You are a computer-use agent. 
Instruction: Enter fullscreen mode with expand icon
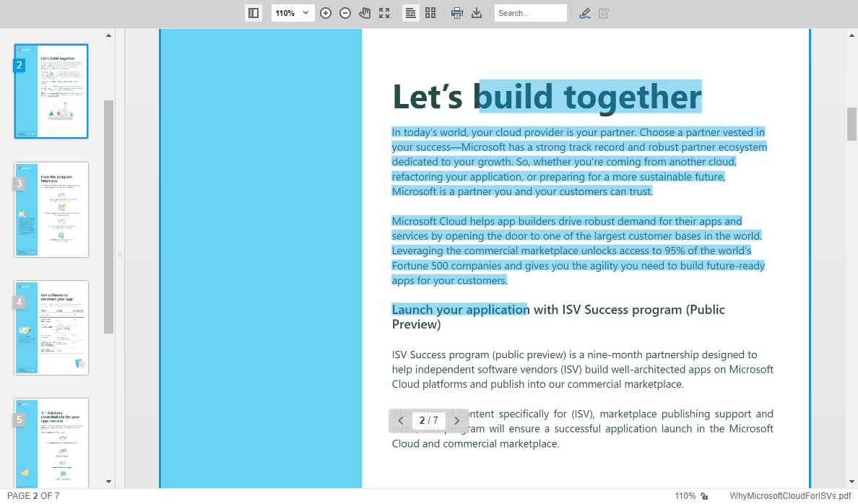[385, 13]
